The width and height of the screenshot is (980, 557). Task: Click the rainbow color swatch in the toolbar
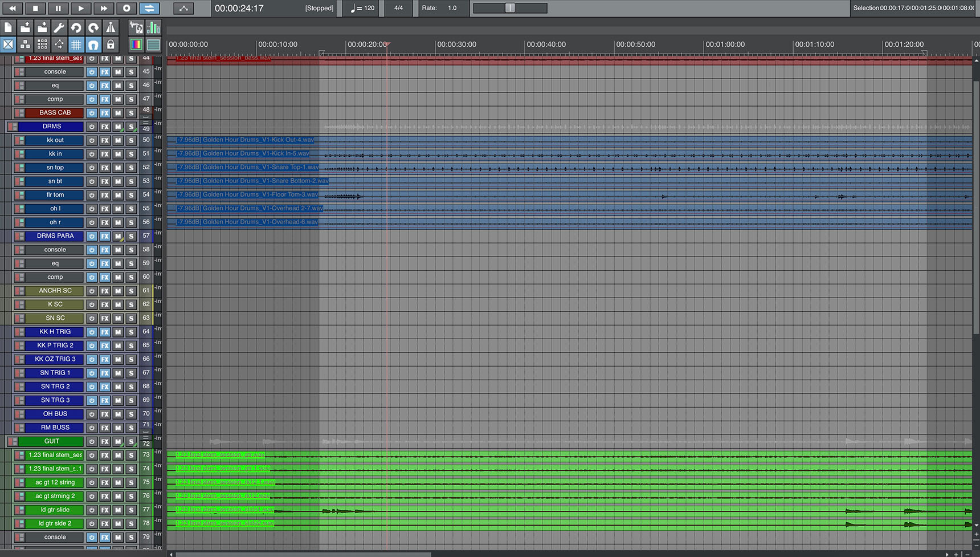coord(136,44)
